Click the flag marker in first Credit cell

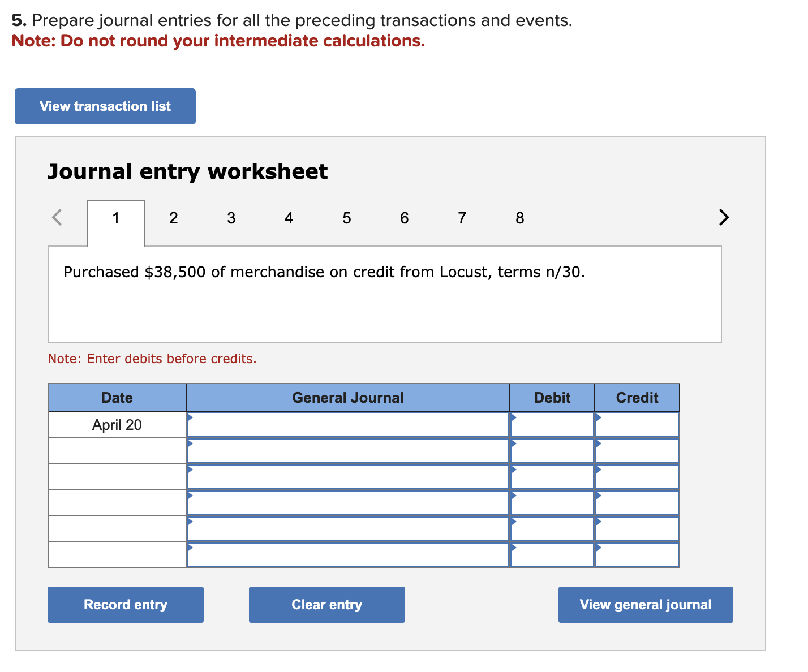pos(598,417)
